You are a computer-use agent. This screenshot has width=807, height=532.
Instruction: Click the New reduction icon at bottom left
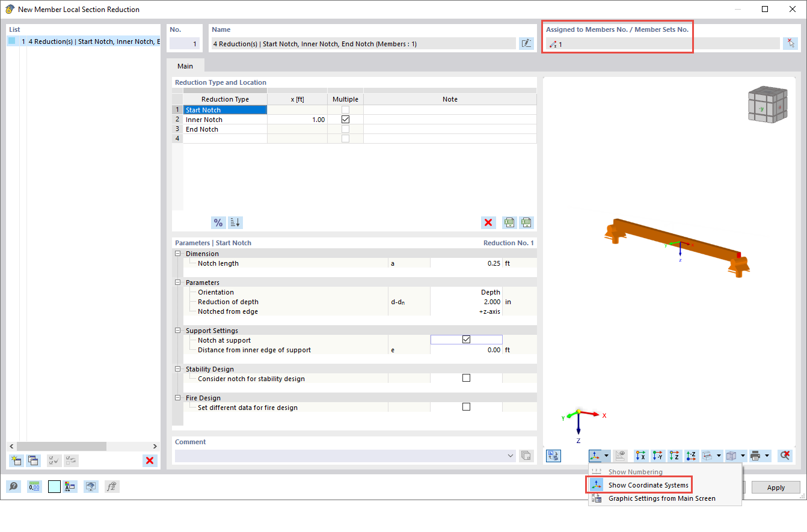click(16, 460)
